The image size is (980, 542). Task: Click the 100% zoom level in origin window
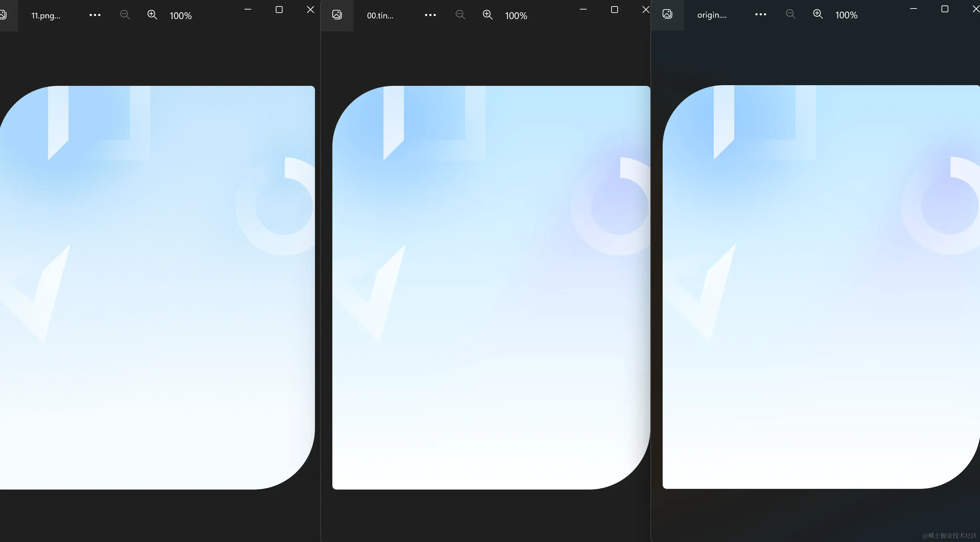[846, 15]
